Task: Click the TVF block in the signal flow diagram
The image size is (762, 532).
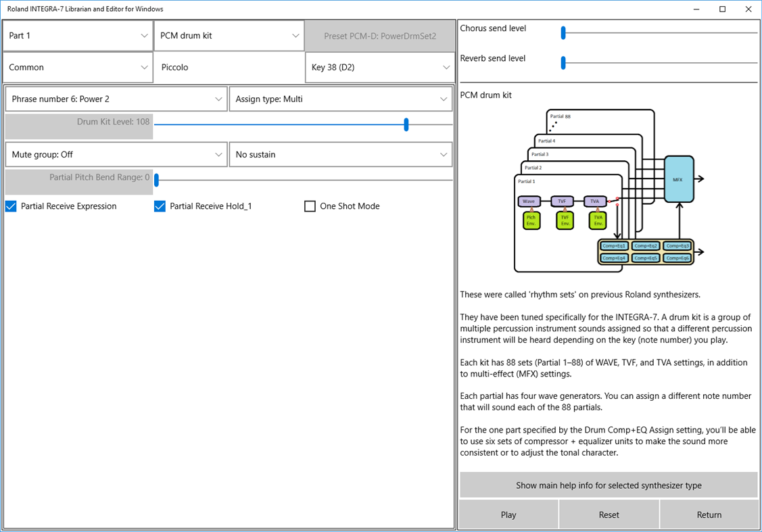Action: pos(562,201)
